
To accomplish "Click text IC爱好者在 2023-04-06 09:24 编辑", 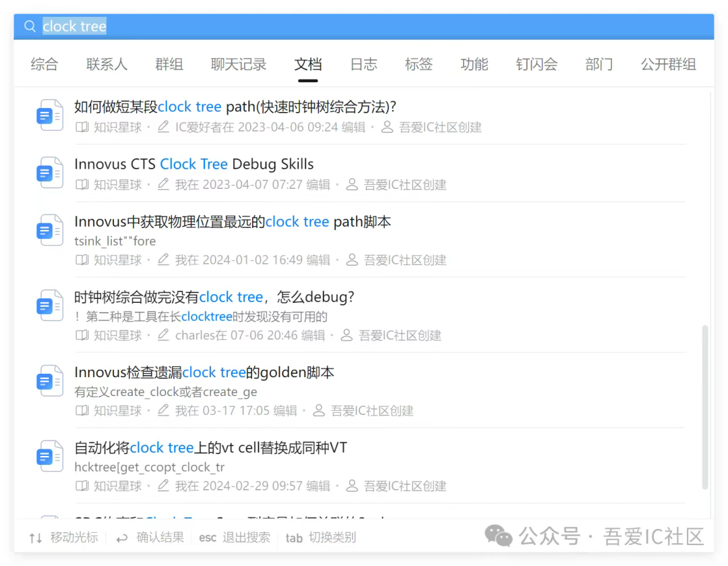I will [270, 128].
